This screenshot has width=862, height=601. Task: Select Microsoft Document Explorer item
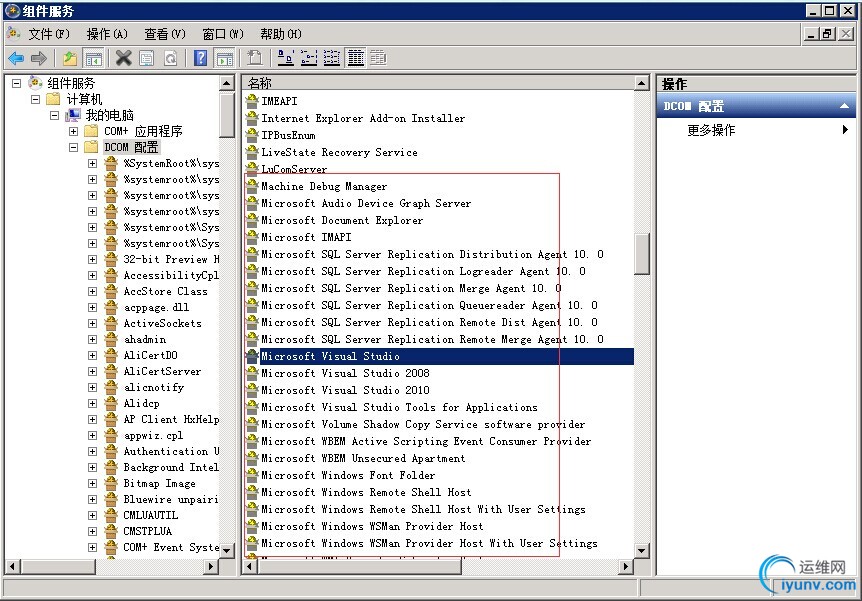coord(342,220)
